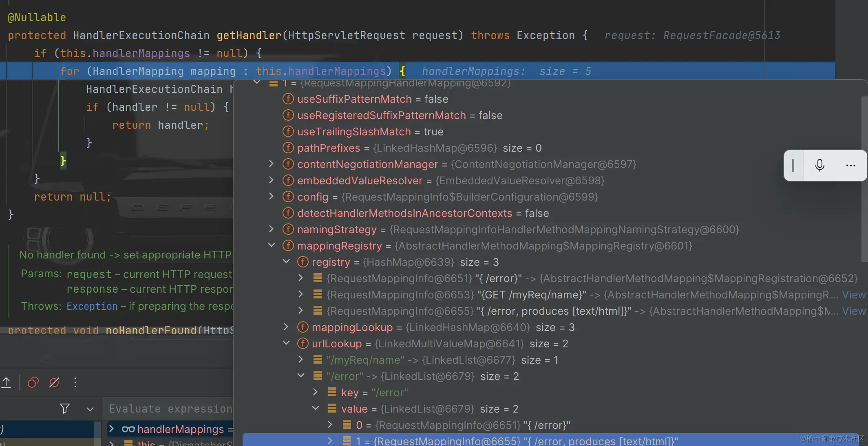Click View link for /error produces text/html entry
This screenshot has width=868, height=446.
point(854,311)
